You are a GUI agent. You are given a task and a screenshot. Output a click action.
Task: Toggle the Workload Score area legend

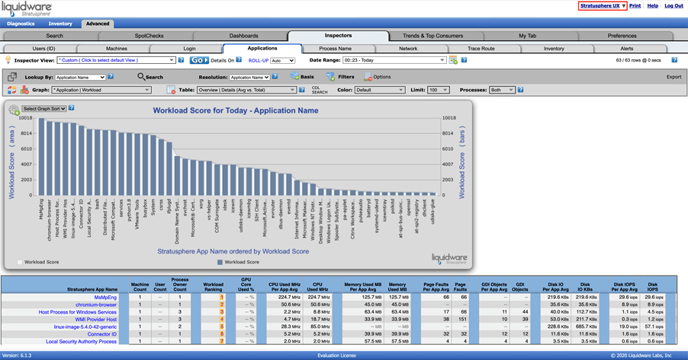pos(38,262)
